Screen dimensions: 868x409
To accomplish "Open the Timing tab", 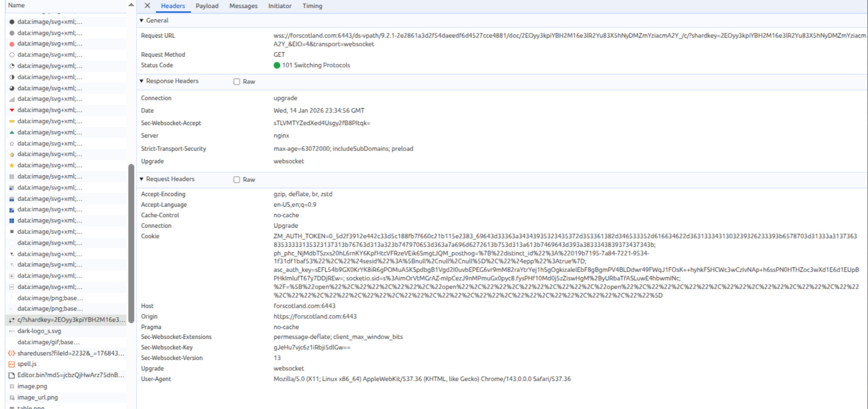I will pyautogui.click(x=312, y=6).
